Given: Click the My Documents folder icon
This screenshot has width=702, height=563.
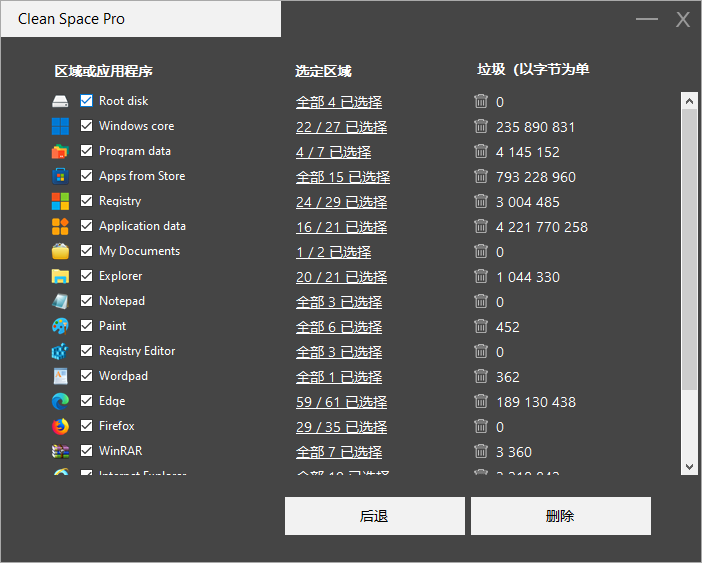Looking at the screenshot, I should (61, 251).
